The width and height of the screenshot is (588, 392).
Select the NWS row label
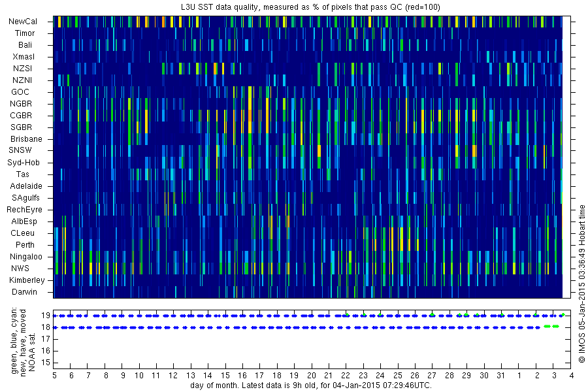point(20,269)
